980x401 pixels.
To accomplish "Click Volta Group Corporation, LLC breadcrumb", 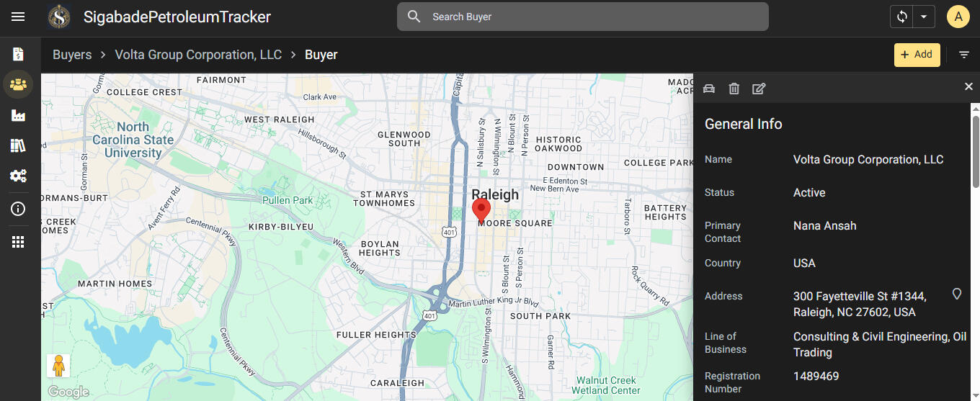I will [x=198, y=55].
